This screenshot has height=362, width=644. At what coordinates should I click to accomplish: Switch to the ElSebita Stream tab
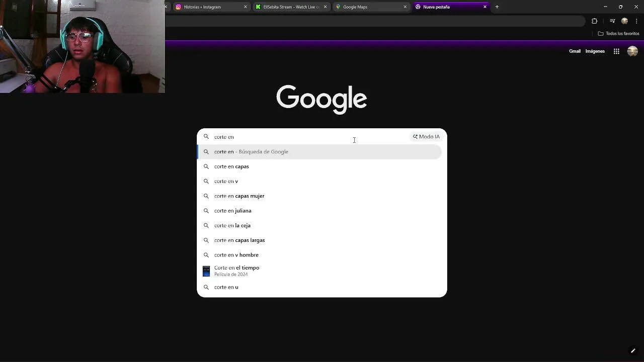click(x=291, y=7)
